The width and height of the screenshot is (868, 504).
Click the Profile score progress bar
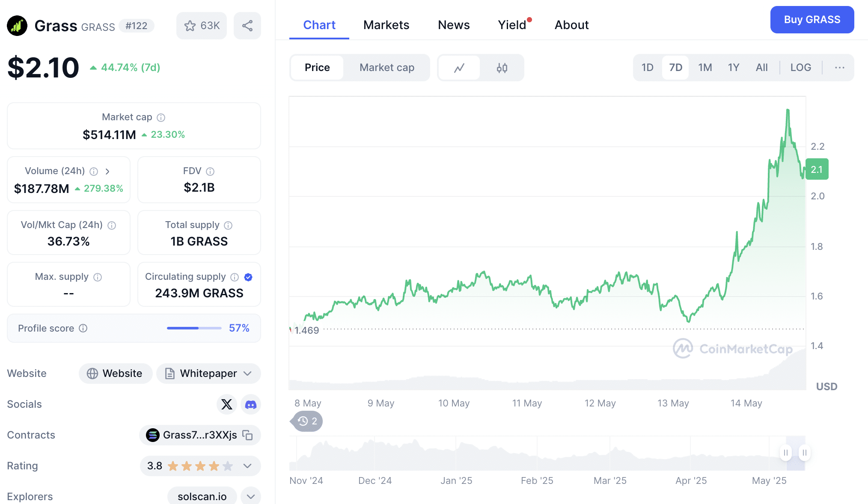tap(194, 328)
